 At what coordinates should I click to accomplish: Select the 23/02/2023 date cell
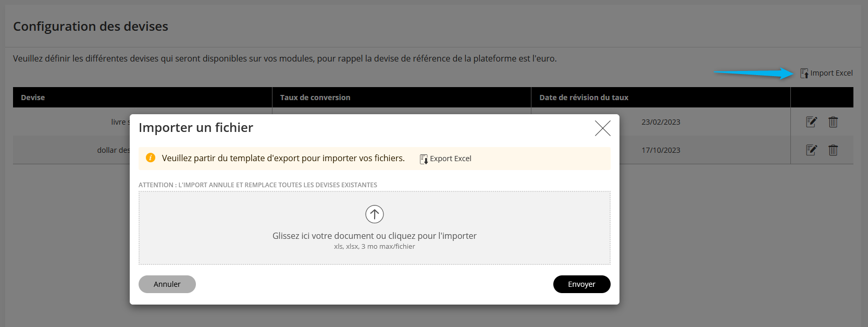(661, 122)
